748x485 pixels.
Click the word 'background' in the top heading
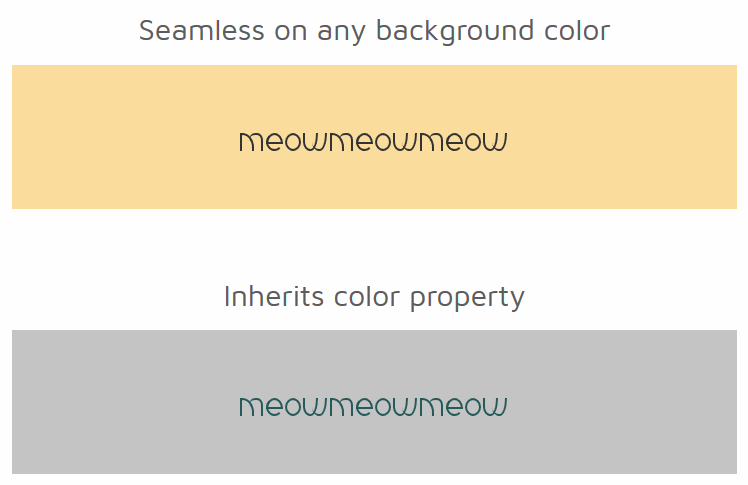click(455, 31)
